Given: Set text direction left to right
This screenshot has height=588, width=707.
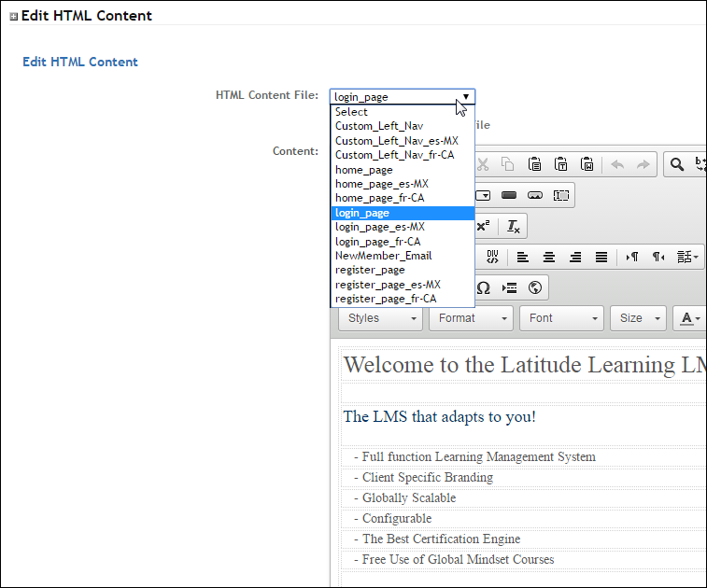Looking at the screenshot, I should [x=631, y=257].
